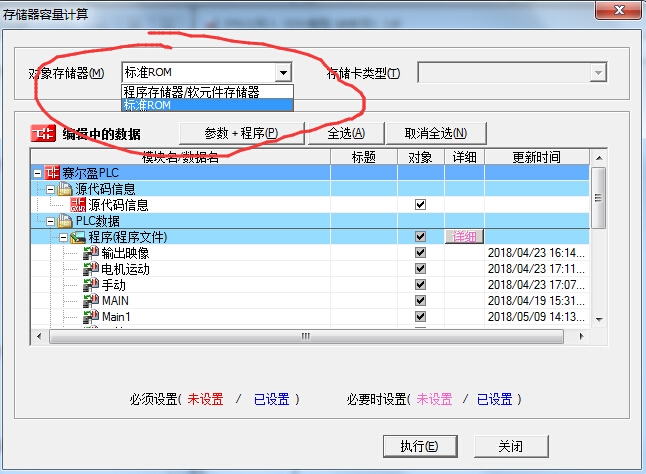
Task: Collapse the 程序(程序文件) tree node
Action: point(63,237)
